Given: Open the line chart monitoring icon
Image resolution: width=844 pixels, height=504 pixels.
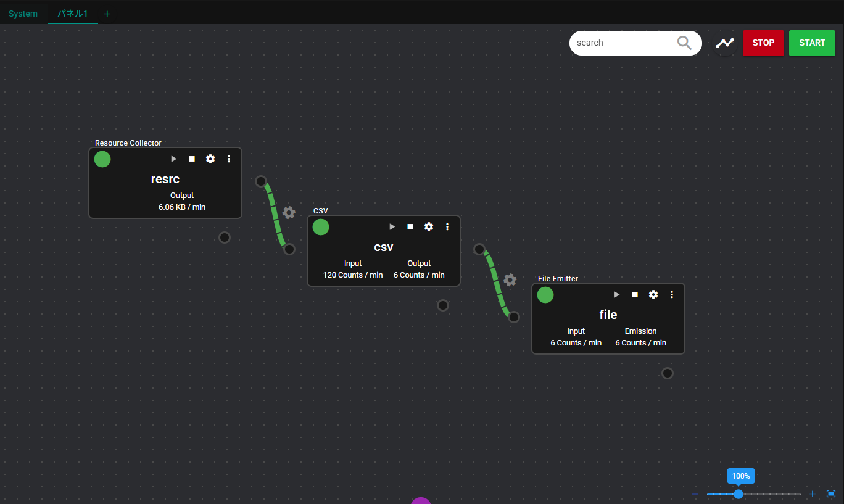Looking at the screenshot, I should (x=725, y=43).
